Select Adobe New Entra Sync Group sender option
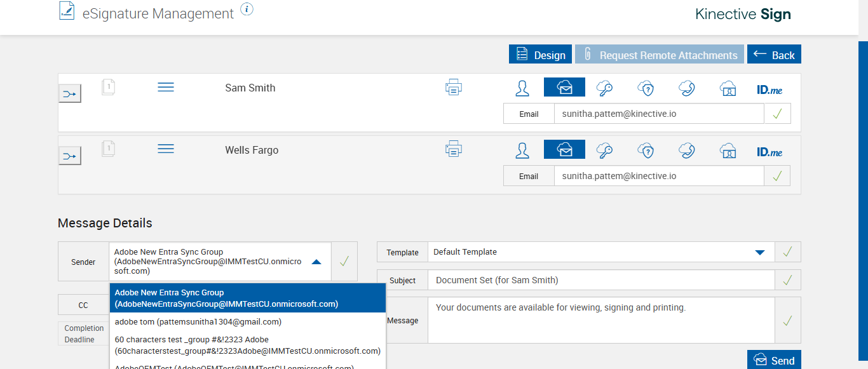 pyautogui.click(x=248, y=299)
